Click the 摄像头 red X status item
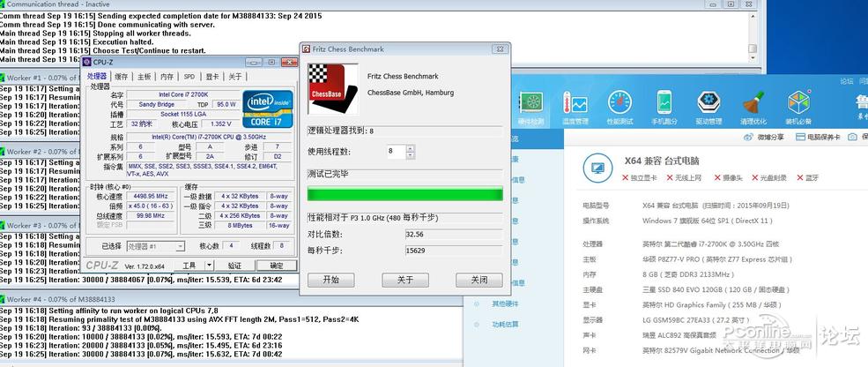This screenshot has width=868, height=367. [x=728, y=178]
